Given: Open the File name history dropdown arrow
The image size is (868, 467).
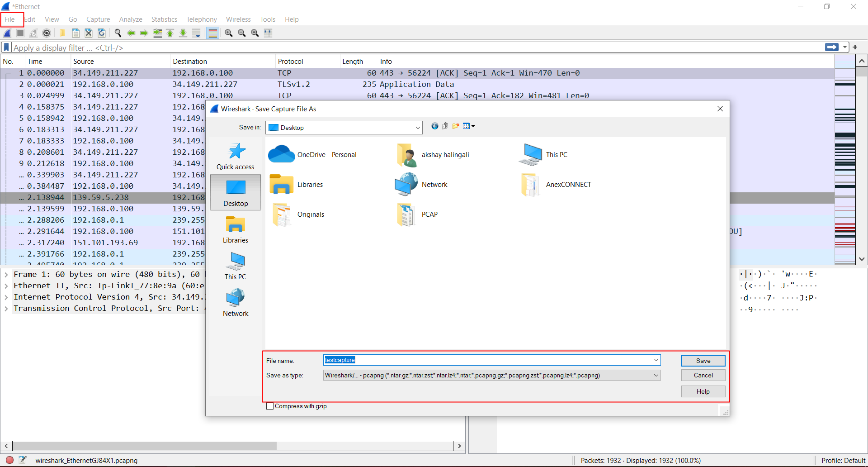Looking at the screenshot, I should 656,360.
